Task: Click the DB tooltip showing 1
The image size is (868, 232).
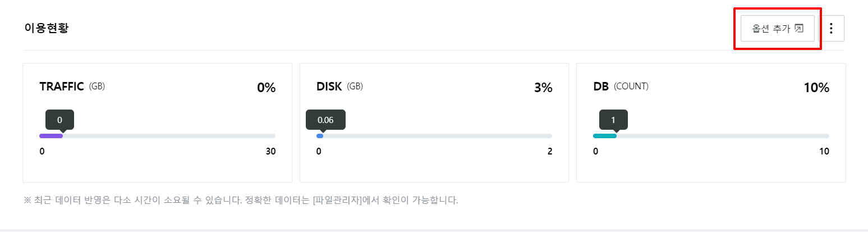Action: (x=613, y=120)
